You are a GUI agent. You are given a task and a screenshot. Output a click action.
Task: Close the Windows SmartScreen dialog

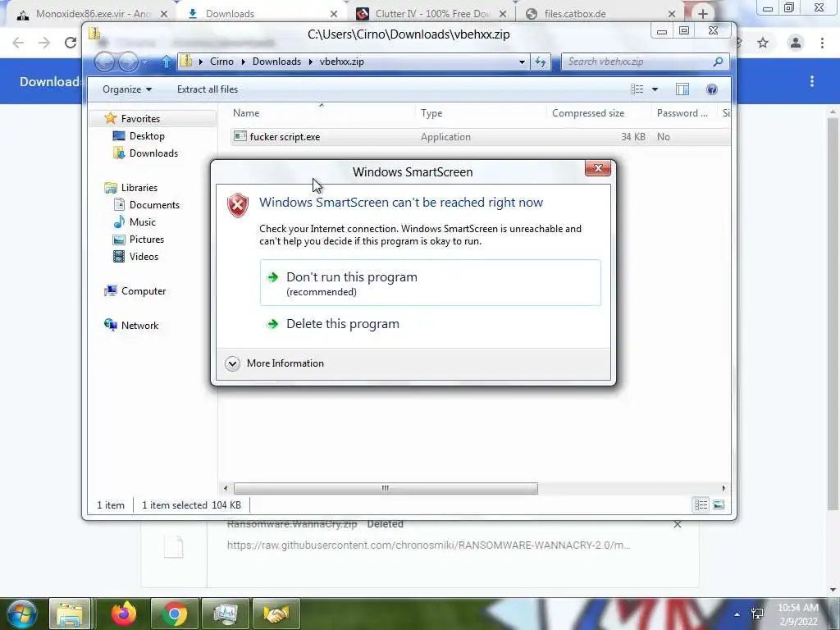click(x=597, y=168)
